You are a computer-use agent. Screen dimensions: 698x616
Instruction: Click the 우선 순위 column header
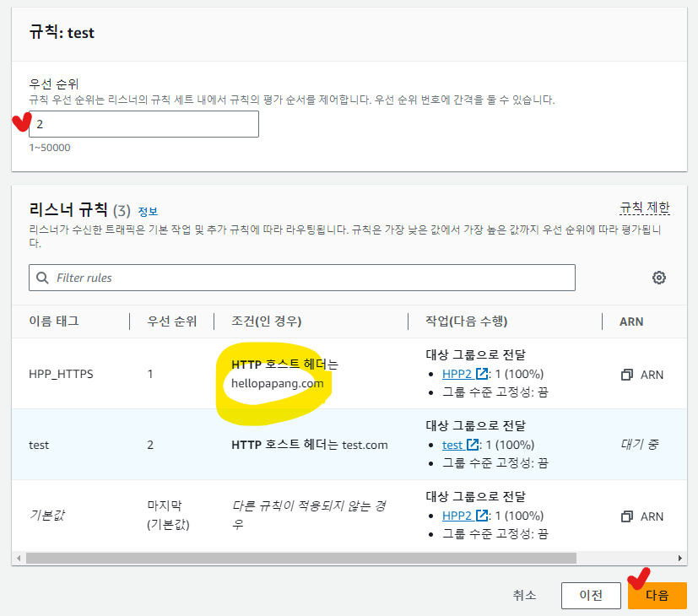pyautogui.click(x=172, y=321)
